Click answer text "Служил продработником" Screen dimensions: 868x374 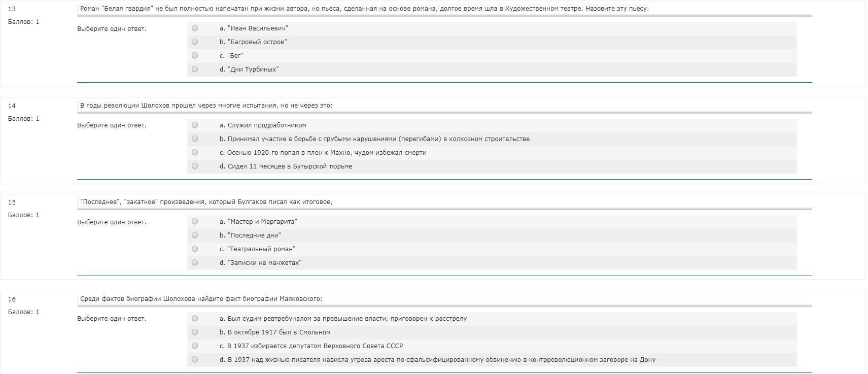click(x=263, y=125)
